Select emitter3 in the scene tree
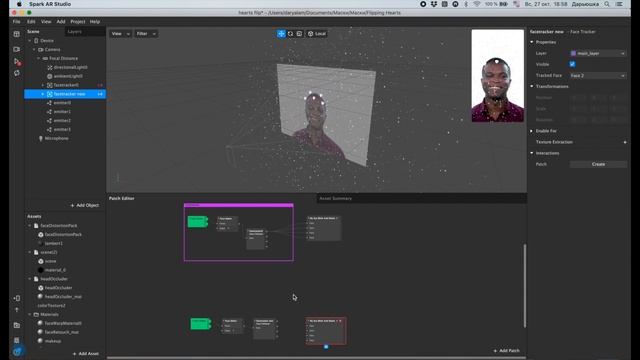640x360 pixels. click(x=59, y=130)
